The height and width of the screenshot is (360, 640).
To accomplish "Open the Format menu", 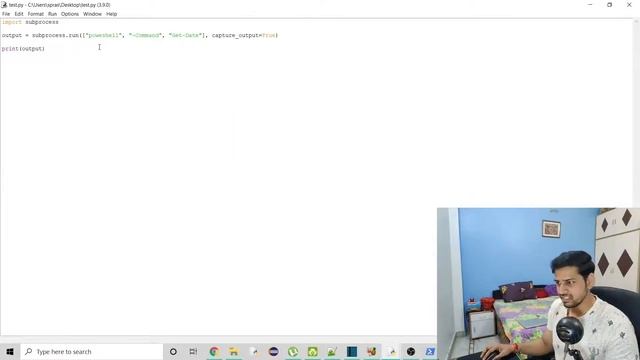I will 36,14.
